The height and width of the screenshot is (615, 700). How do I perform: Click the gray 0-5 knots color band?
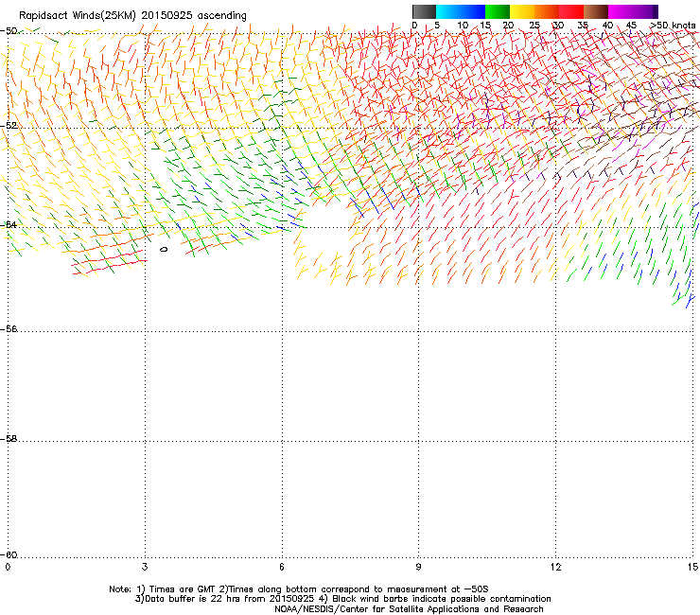[424, 11]
